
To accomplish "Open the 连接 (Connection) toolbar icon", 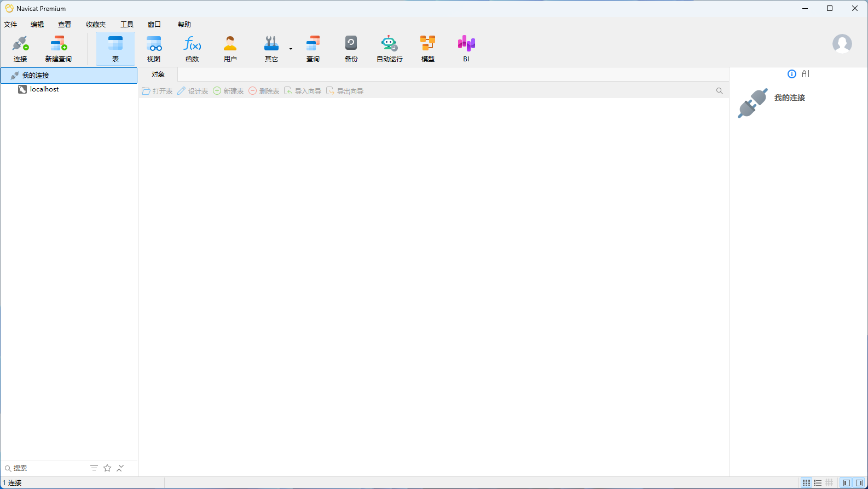I will 20,49.
